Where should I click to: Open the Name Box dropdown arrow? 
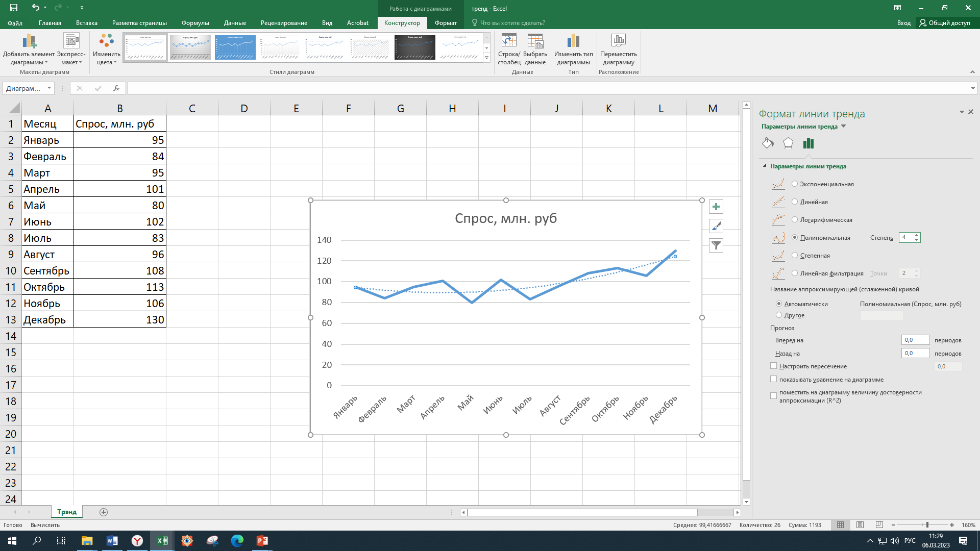[x=49, y=88]
